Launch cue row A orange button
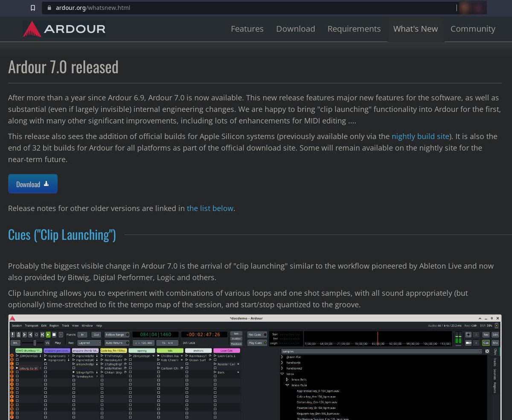Screen dimensions: 512x420 click(x=12, y=356)
